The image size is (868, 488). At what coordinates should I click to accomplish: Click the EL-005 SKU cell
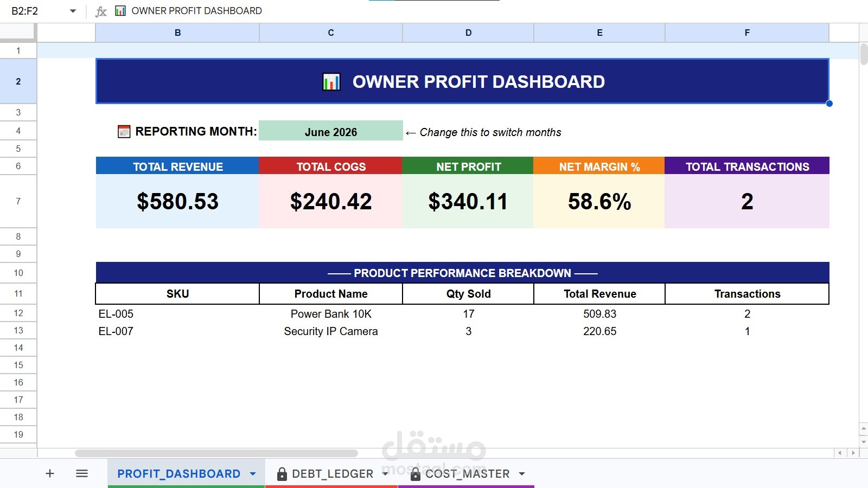[x=177, y=313]
